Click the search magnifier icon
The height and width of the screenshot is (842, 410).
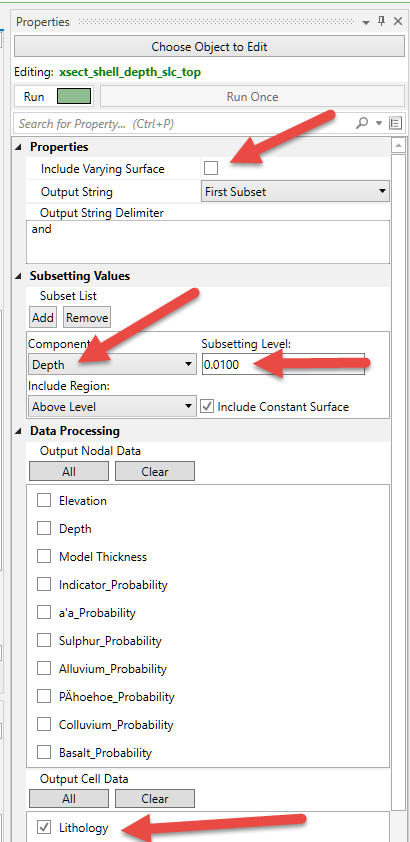coord(362,124)
